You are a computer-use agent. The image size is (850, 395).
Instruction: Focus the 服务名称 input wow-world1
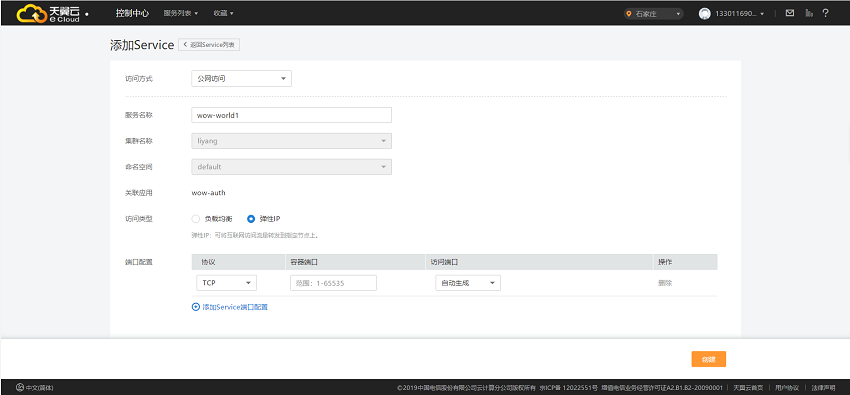[x=291, y=115]
